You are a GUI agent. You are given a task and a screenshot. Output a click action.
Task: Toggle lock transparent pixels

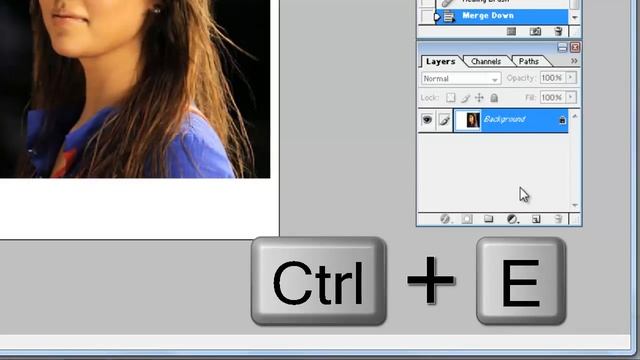click(x=451, y=98)
